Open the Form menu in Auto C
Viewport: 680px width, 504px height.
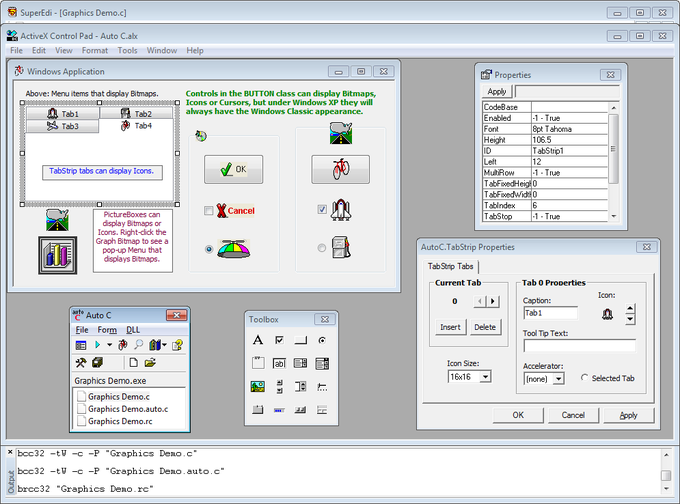pyautogui.click(x=107, y=330)
